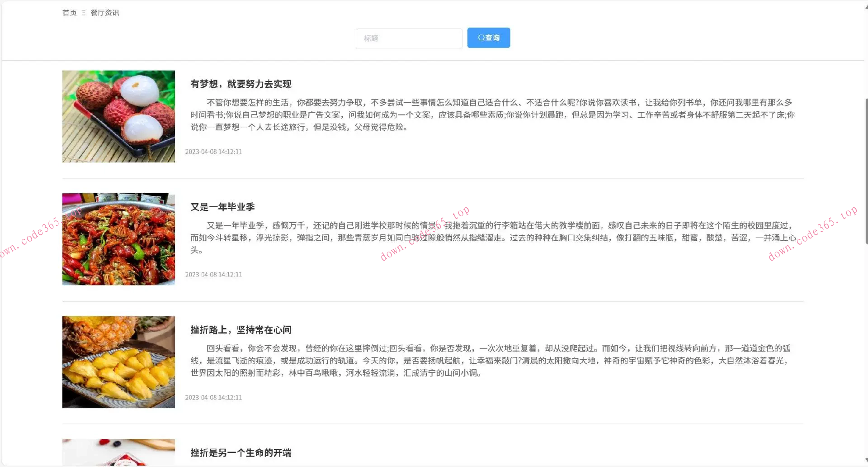Screen dimensions: 868x467
Task: Open the article 挫折是另一个生命的开端
Action: point(241,453)
